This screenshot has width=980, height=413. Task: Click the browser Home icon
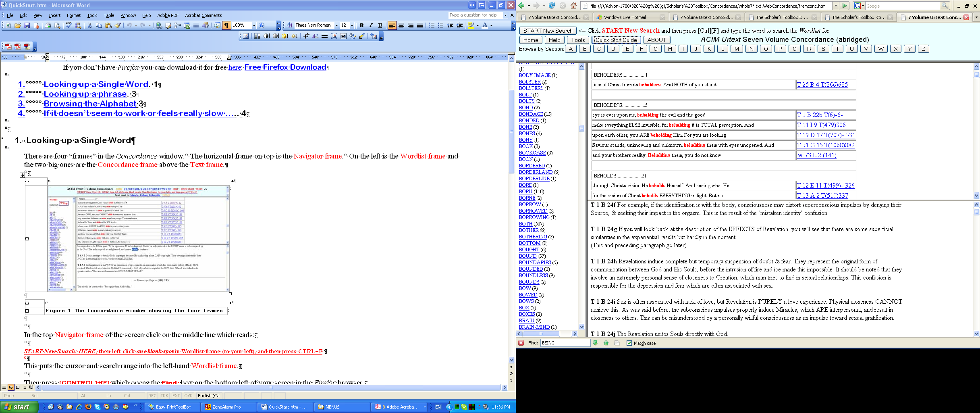573,6
